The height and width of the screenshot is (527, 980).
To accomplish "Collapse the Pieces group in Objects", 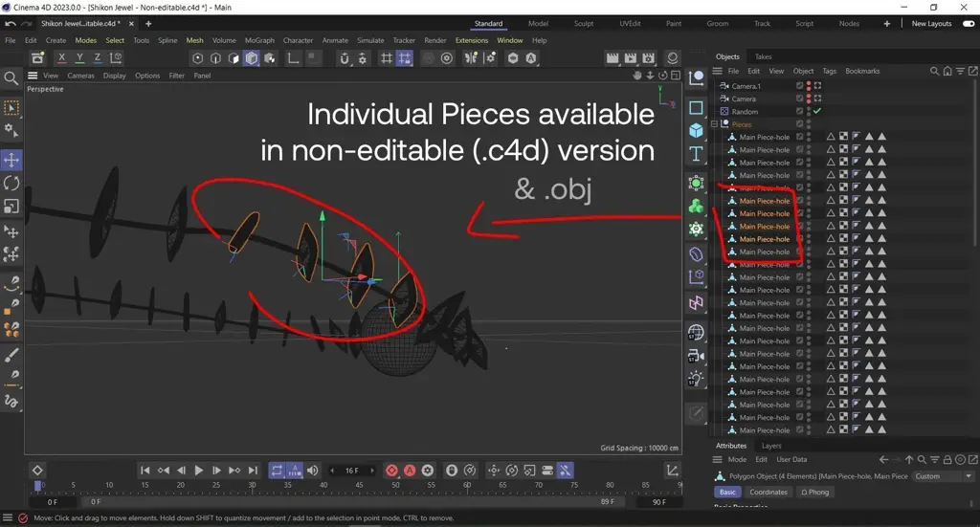I will (714, 124).
